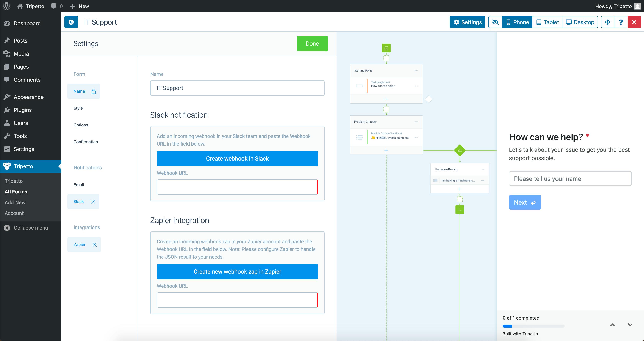Open Starting Point section options dots
This screenshot has height=341, width=644.
(416, 71)
